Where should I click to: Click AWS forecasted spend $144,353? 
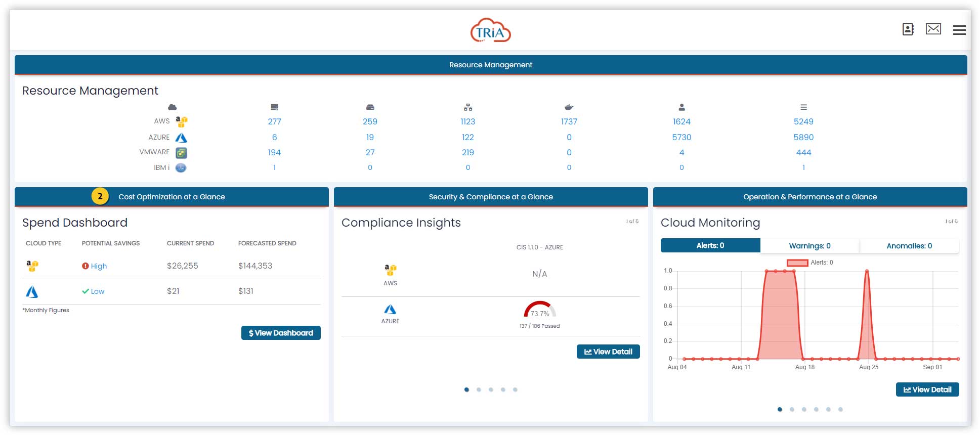[x=255, y=266]
